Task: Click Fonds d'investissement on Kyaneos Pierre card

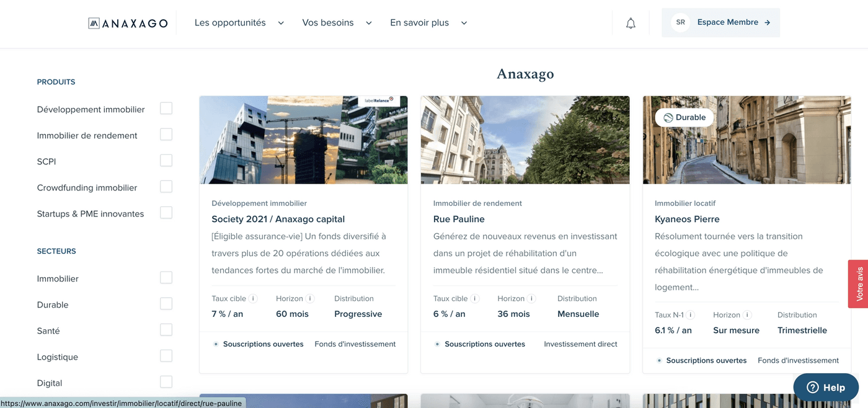Action: 798,360
